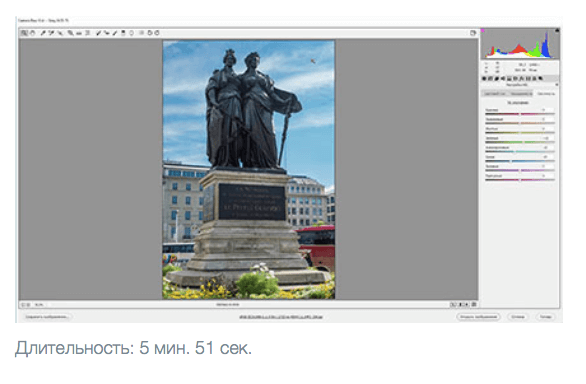Zoom in with the plus button
The width and height of the screenshot is (586, 384).
pos(28,305)
